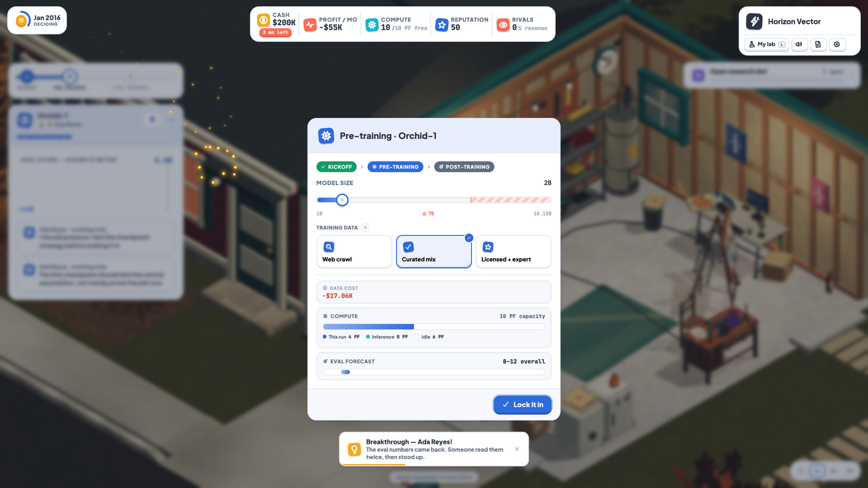This screenshot has height=488, width=868.
Task: Click the Licensed + expert star icon
Action: (x=488, y=247)
